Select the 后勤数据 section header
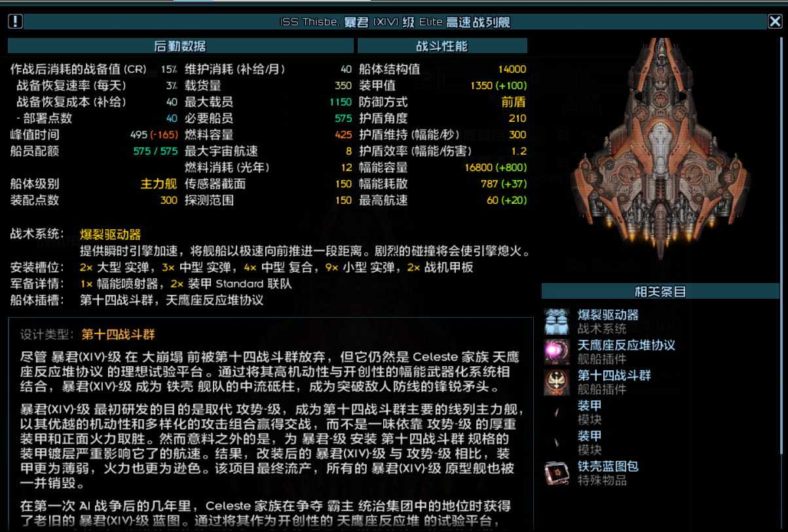The height and width of the screenshot is (532, 788). pos(180,46)
